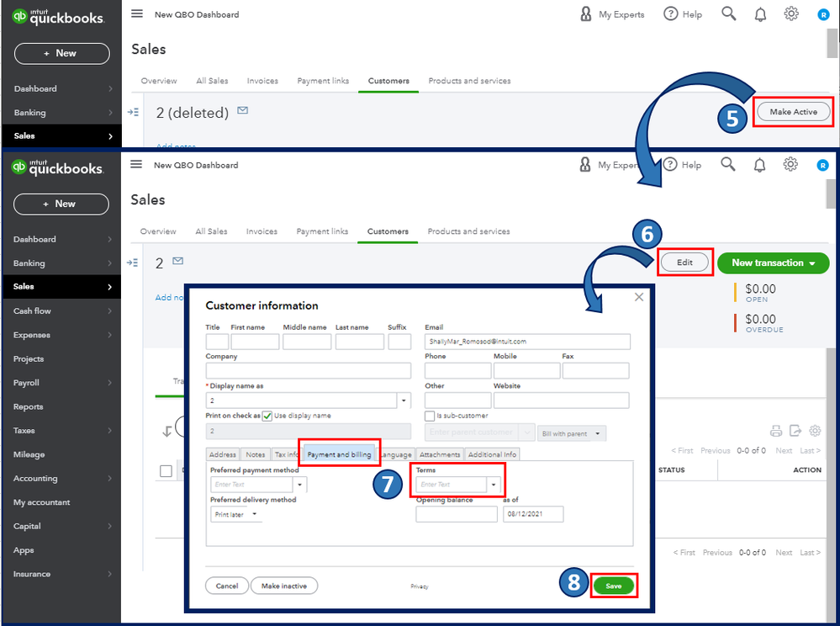Toggle the Use display name checkbox
840x626 pixels.
pyautogui.click(x=267, y=416)
